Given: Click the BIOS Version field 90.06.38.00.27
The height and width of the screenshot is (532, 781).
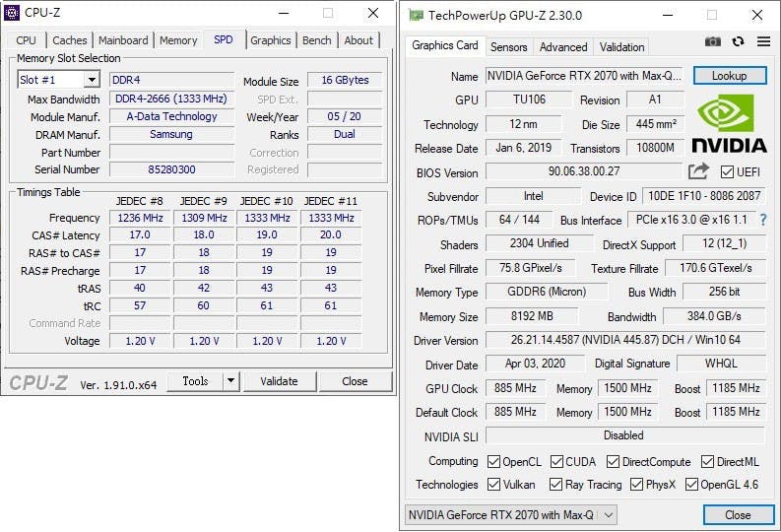Looking at the screenshot, I should [584, 171].
